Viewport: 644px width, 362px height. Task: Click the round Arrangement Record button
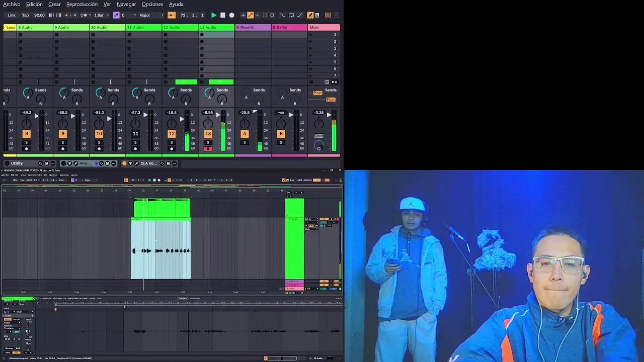point(231,15)
